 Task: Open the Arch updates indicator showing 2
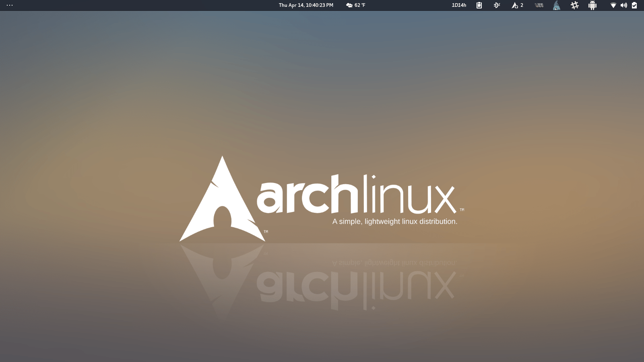pyautogui.click(x=517, y=5)
